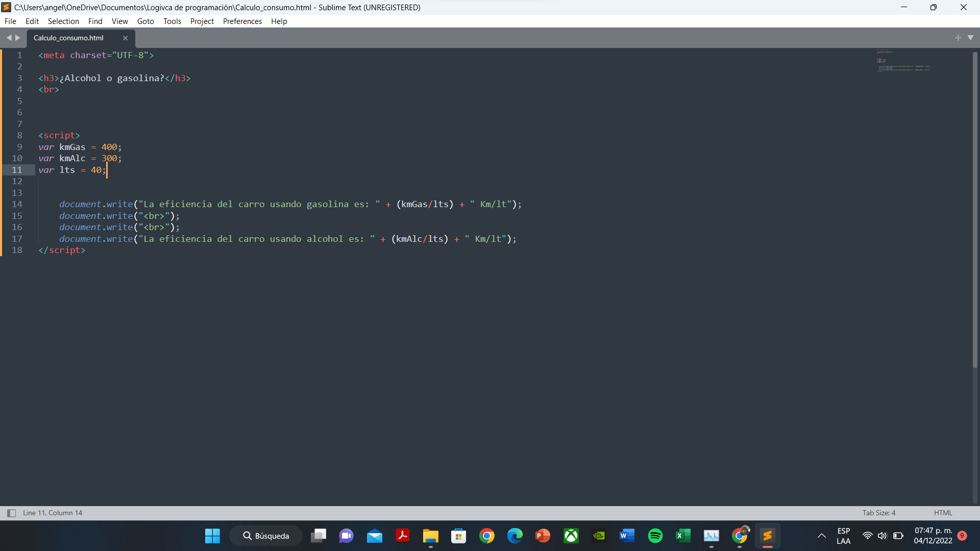The width and height of the screenshot is (980, 551).
Task: Open the Wi-Fi network settings icon
Action: tap(867, 536)
